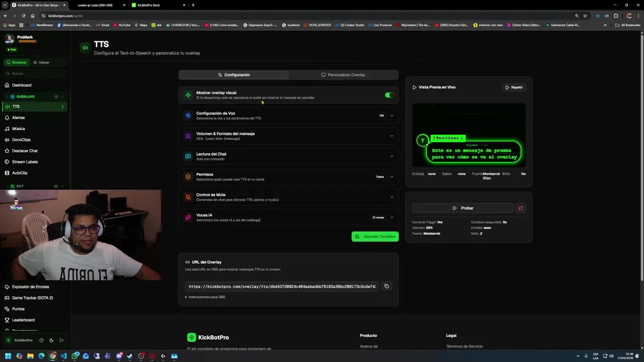Screen dimensions: 644x362
Task: Open Stream Labels page
Action: coord(35,162)
